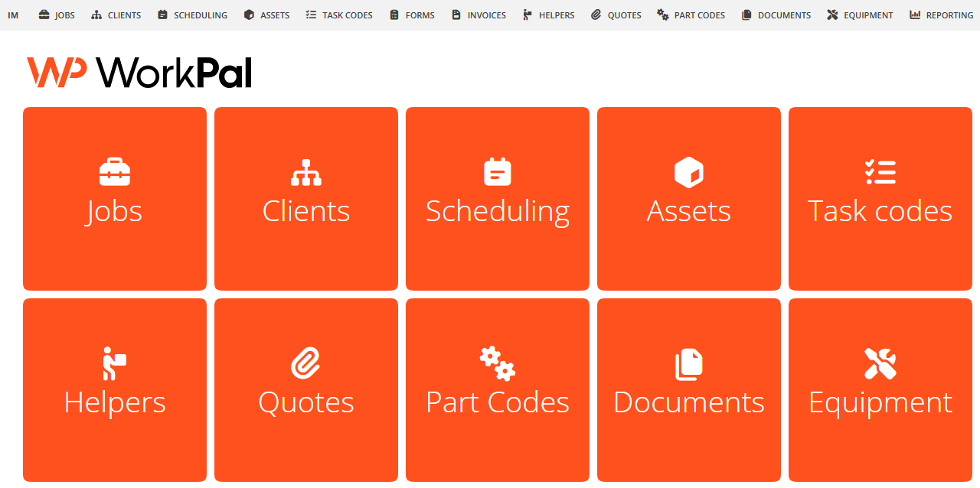Select Jobs in the top navigation bar
Viewport: 980px width, 488px height.
click(x=57, y=15)
